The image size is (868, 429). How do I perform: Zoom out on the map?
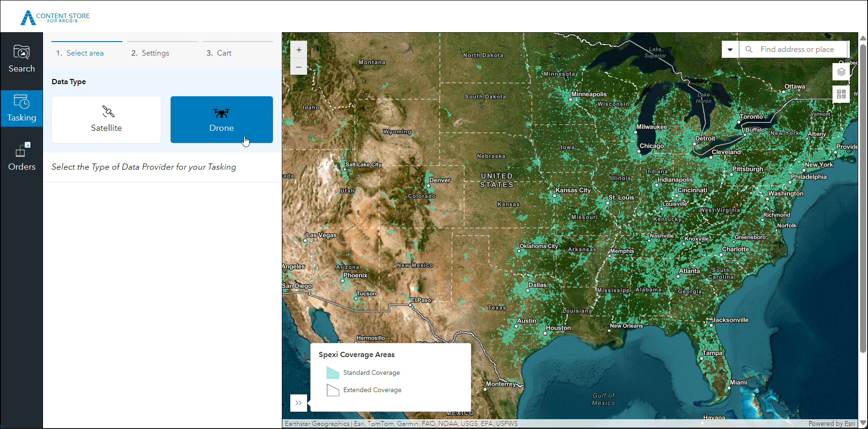tap(299, 67)
